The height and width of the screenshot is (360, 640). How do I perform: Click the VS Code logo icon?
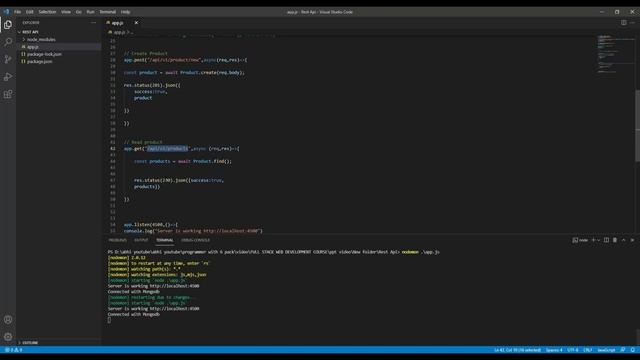coord(6,12)
